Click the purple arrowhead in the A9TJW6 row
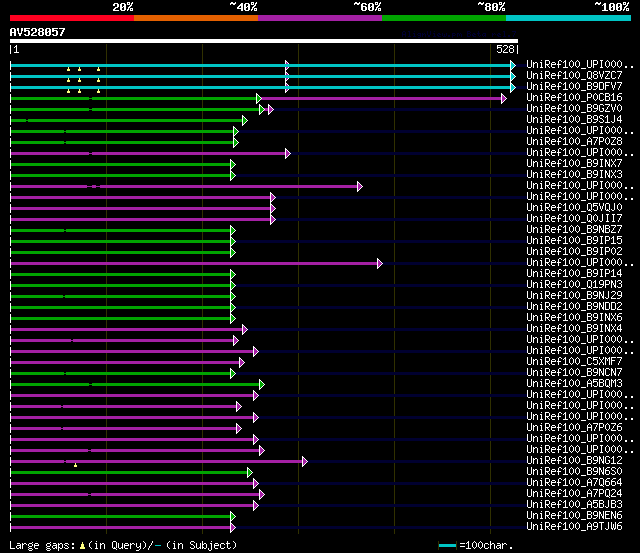Viewport: 640px width, 553px height. (233, 528)
